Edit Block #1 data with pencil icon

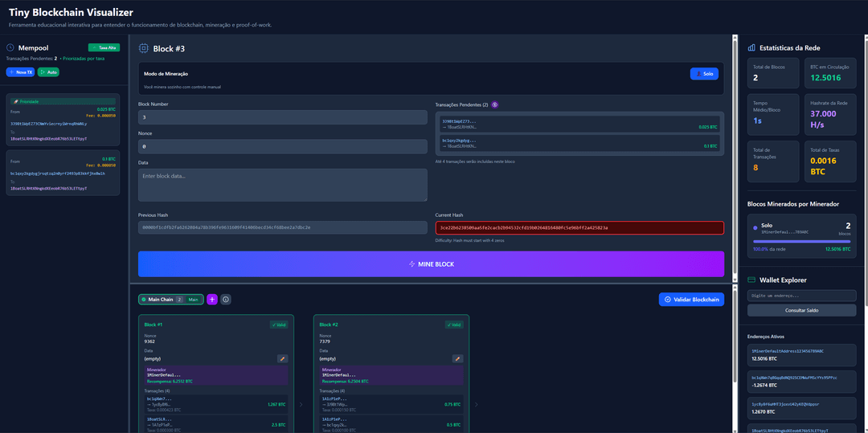tap(282, 358)
